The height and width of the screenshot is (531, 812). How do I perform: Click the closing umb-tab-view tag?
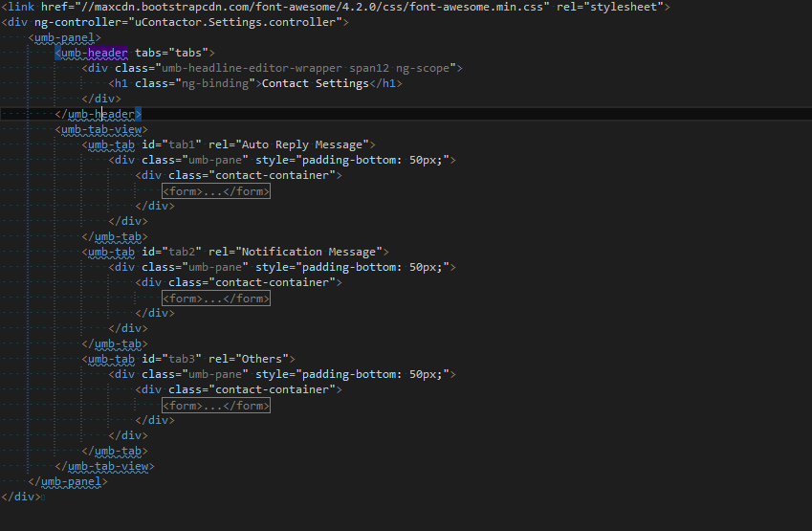coord(104,466)
